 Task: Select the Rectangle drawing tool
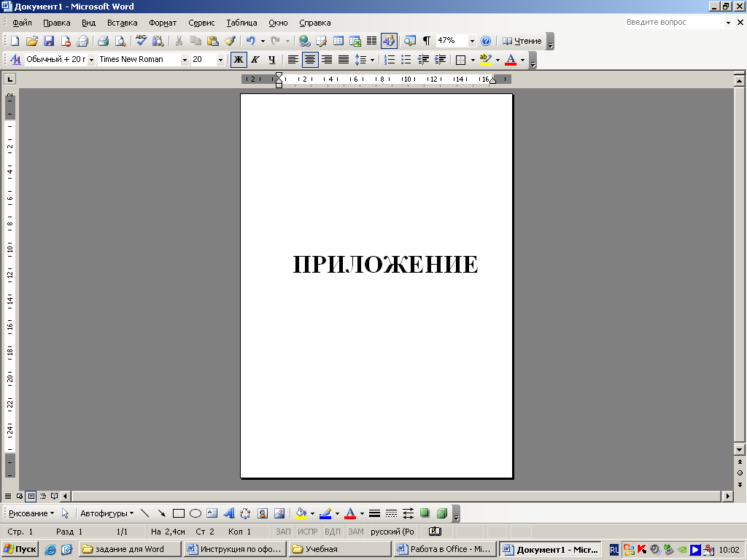coord(179,513)
